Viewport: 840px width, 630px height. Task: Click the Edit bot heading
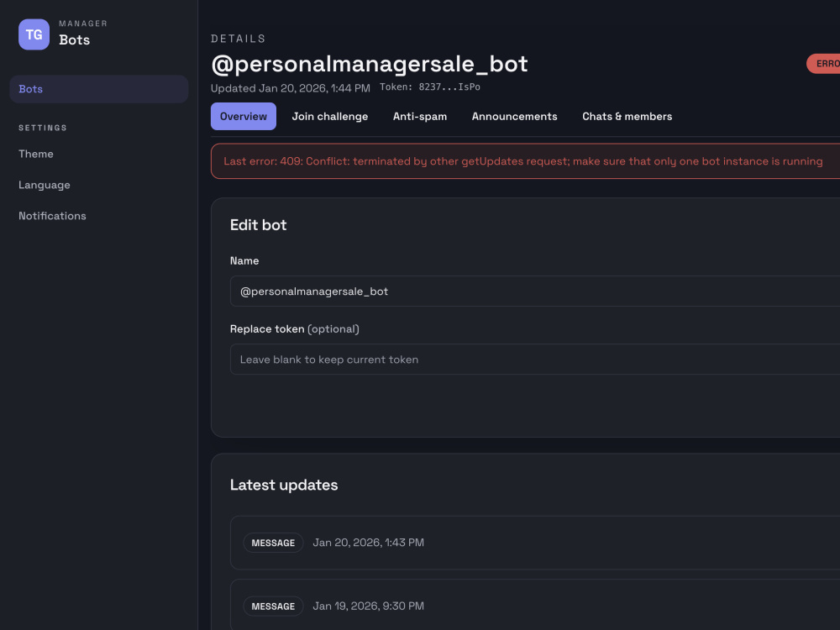pyautogui.click(x=258, y=225)
